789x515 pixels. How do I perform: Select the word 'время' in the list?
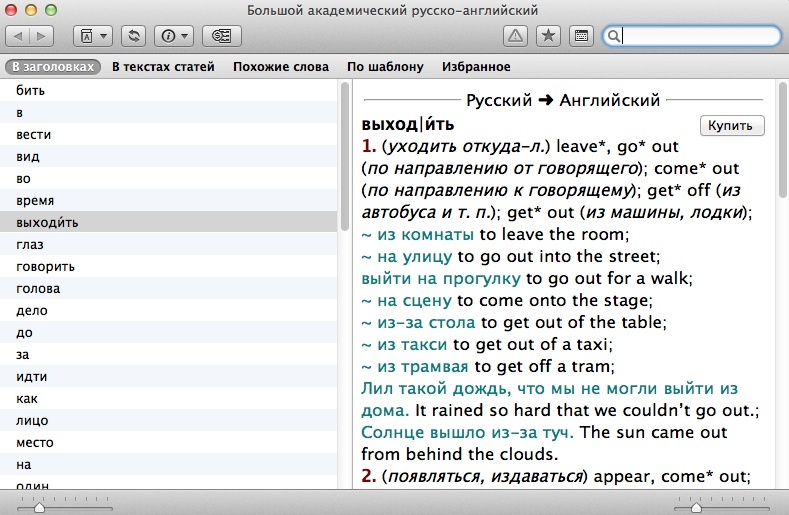[x=169, y=200]
